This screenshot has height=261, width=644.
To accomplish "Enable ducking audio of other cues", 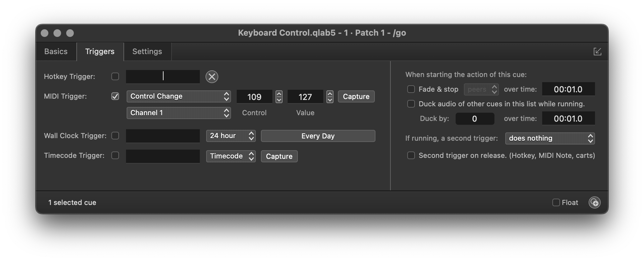I will [x=411, y=104].
